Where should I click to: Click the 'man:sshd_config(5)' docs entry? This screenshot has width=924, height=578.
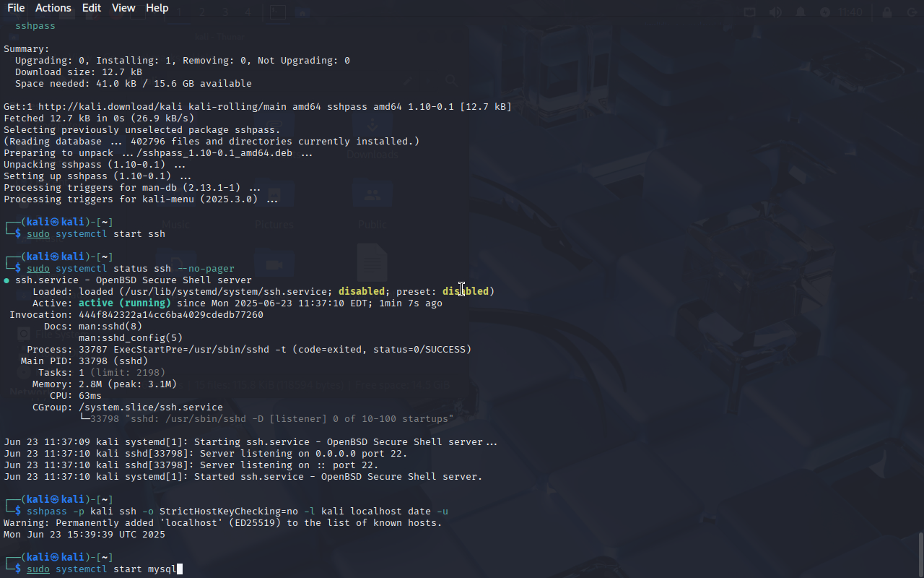pyautogui.click(x=131, y=338)
